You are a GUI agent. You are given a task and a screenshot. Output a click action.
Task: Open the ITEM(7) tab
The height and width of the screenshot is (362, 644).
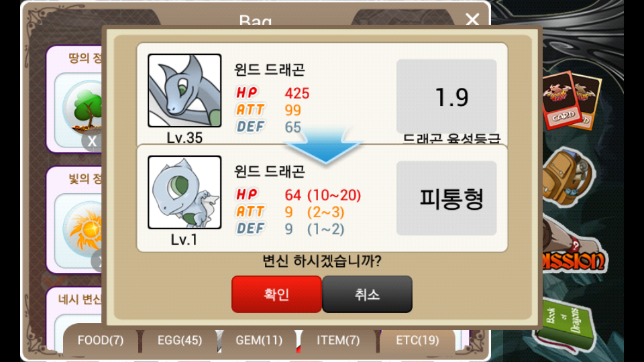pyautogui.click(x=338, y=341)
